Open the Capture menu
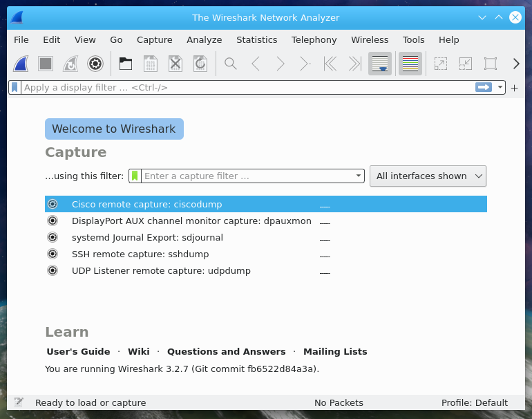The height and width of the screenshot is (419, 532). (x=154, y=39)
